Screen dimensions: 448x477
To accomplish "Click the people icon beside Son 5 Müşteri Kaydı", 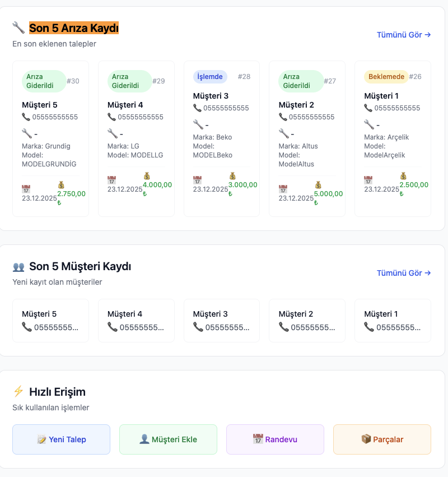I will pyautogui.click(x=18, y=267).
